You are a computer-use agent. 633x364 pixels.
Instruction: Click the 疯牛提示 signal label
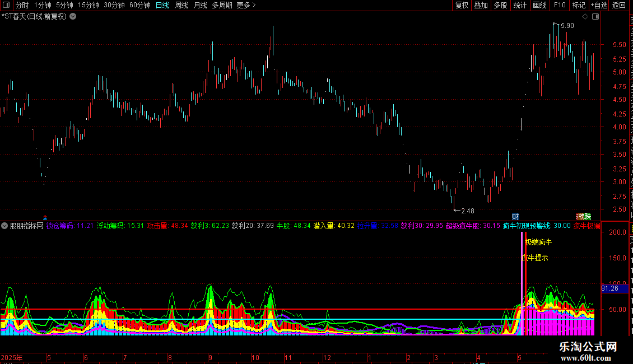[535, 258]
